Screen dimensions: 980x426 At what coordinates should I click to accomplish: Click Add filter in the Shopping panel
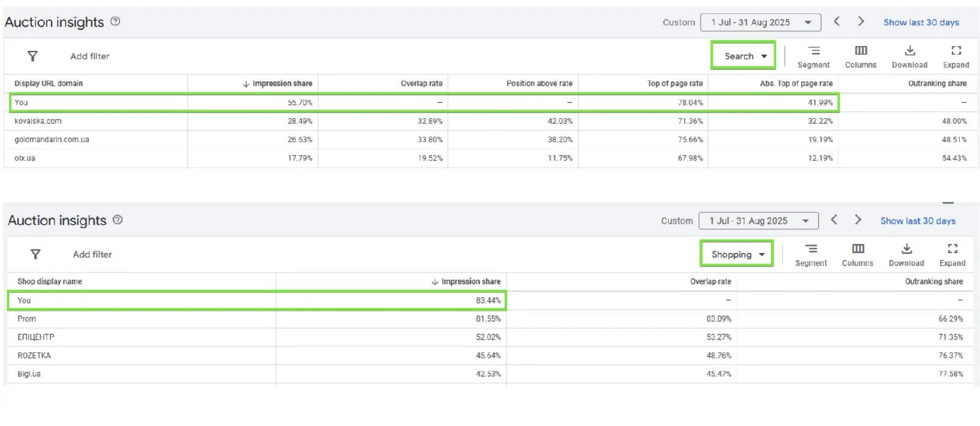[x=92, y=254]
